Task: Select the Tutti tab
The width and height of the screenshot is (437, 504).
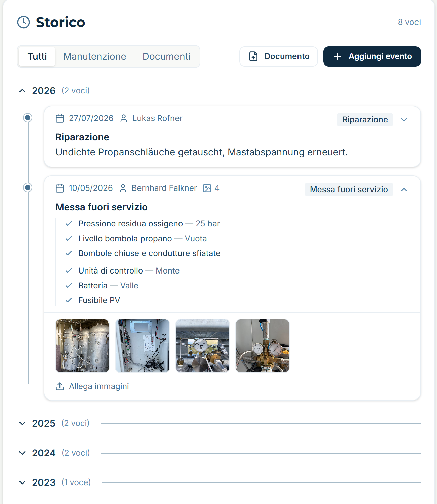Action: coord(37,56)
